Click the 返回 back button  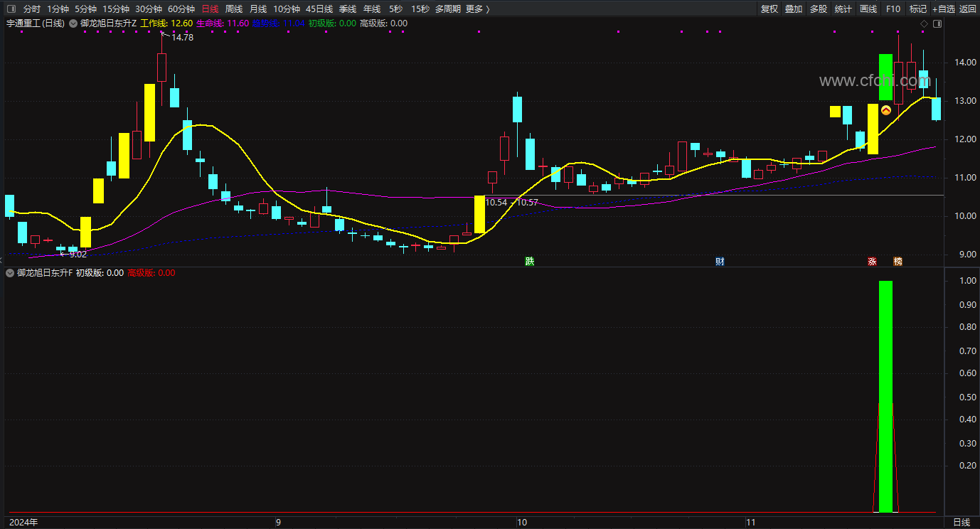968,9
